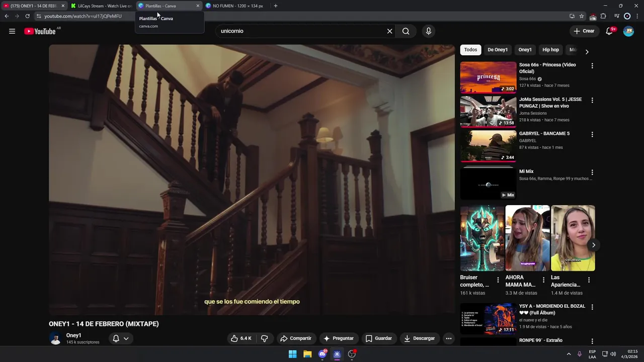This screenshot has width=644, height=362.
Task: Open options for the Las Apariencia... short
Action: (x=589, y=280)
